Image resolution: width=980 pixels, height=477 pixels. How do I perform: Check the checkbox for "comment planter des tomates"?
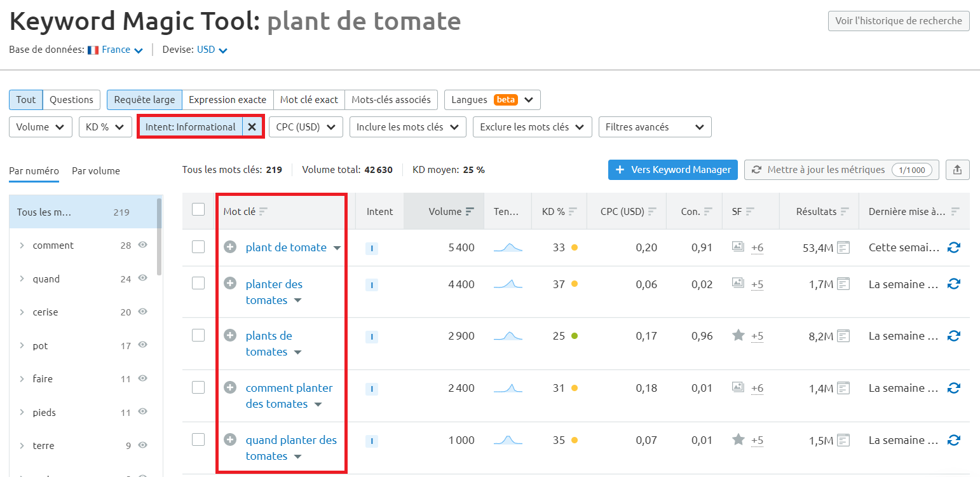click(199, 388)
